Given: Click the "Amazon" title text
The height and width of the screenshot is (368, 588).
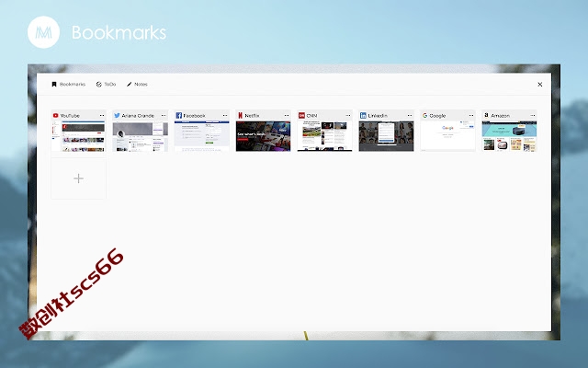Looking at the screenshot, I should coord(500,116).
